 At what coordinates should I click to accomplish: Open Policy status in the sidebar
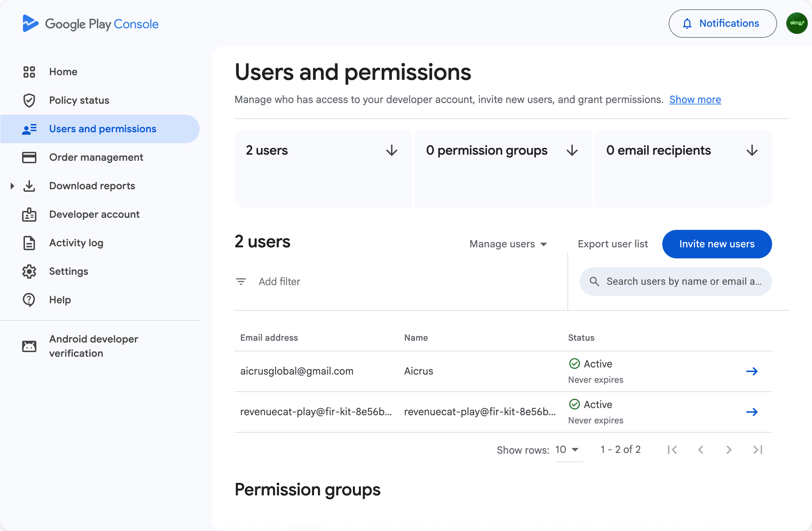click(100, 100)
